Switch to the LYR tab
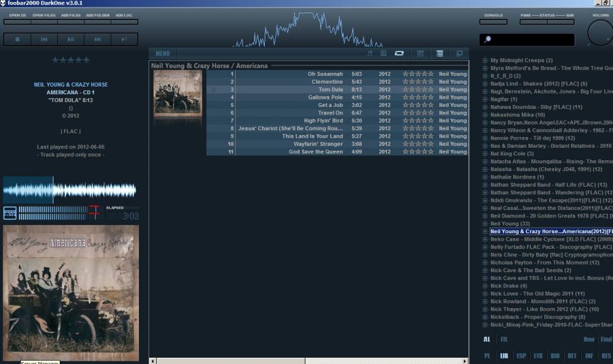Screen dimensions: 613x364 coord(538,356)
